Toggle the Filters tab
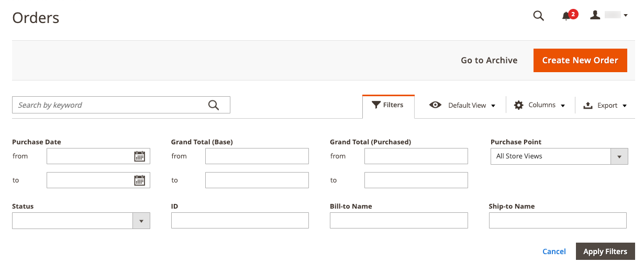Image resolution: width=644 pixels, height=274 pixels. (x=388, y=105)
